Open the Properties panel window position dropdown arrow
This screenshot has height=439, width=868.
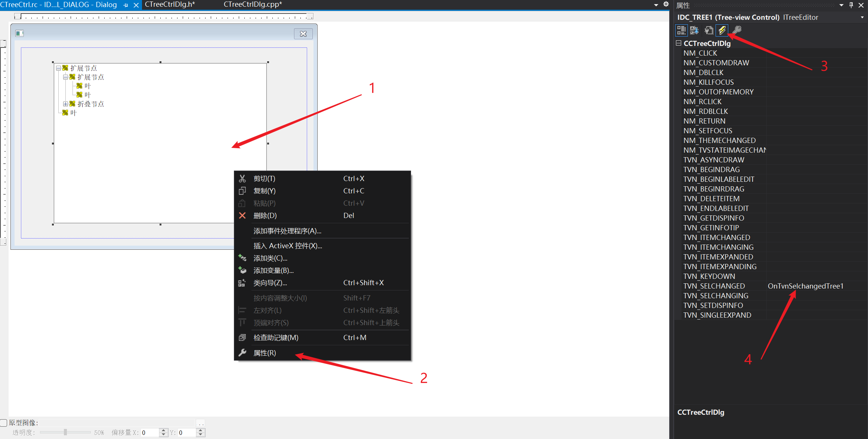[841, 5]
